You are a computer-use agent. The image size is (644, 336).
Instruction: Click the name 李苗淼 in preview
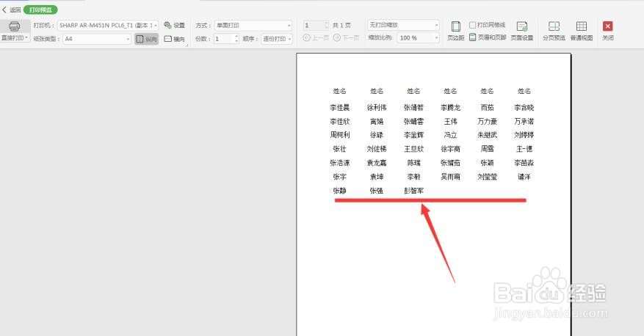point(524,163)
